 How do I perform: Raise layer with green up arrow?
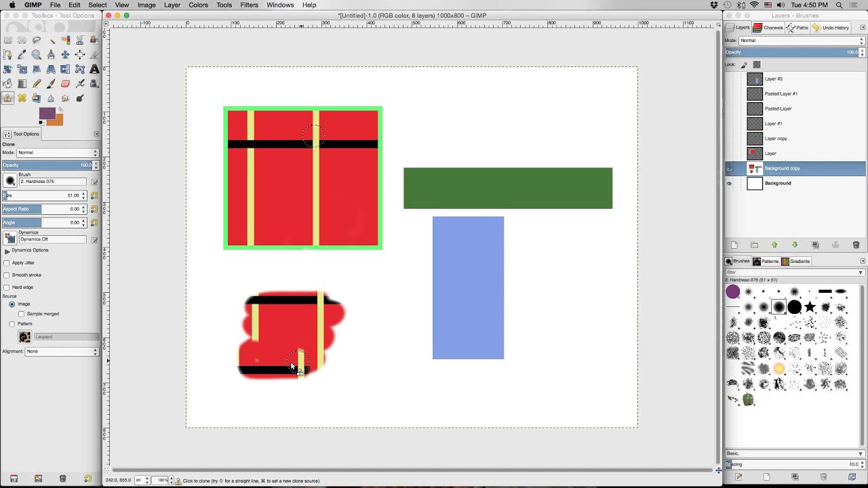(x=774, y=245)
